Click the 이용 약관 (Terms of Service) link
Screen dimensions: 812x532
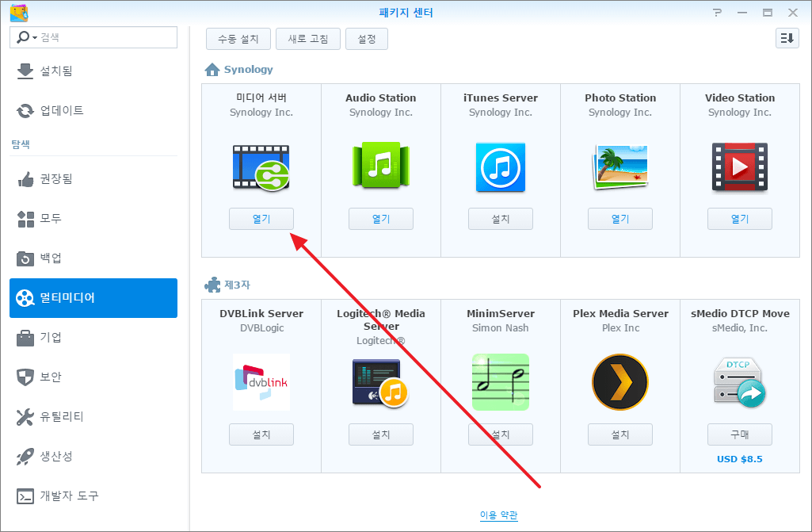point(499,515)
